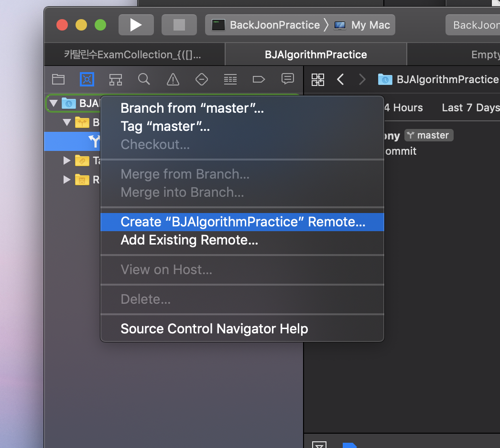
Task: Select the Remotes folder icon
Action: click(82, 180)
